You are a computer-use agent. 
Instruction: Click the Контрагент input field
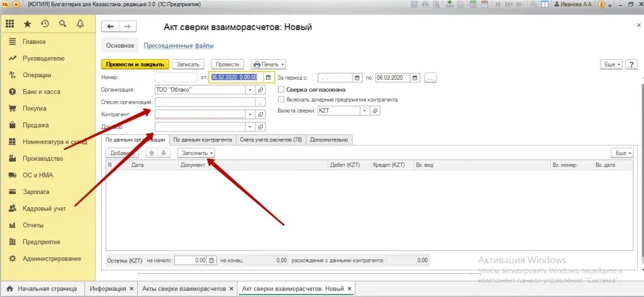200,114
